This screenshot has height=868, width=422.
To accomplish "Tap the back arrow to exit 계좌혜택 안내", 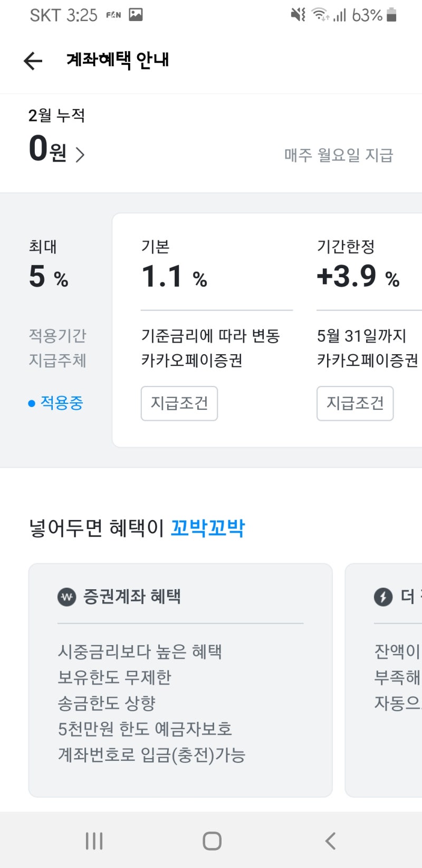I will point(33,61).
